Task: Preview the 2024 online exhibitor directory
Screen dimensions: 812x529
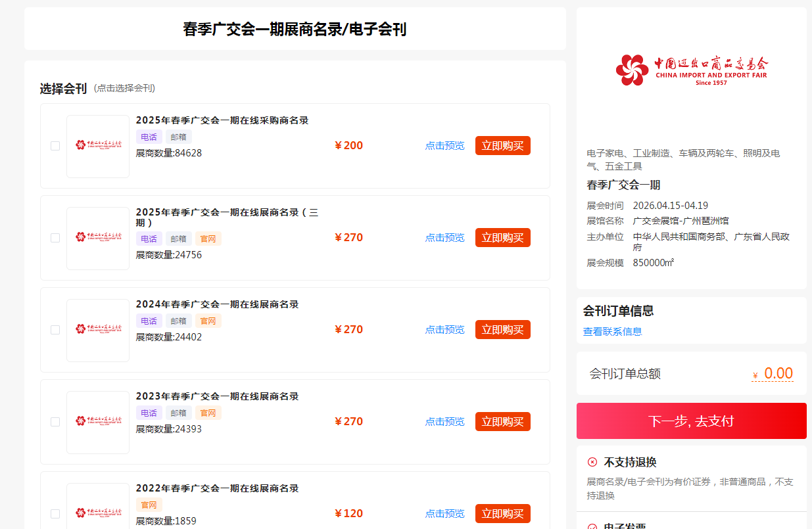Action: (x=444, y=330)
